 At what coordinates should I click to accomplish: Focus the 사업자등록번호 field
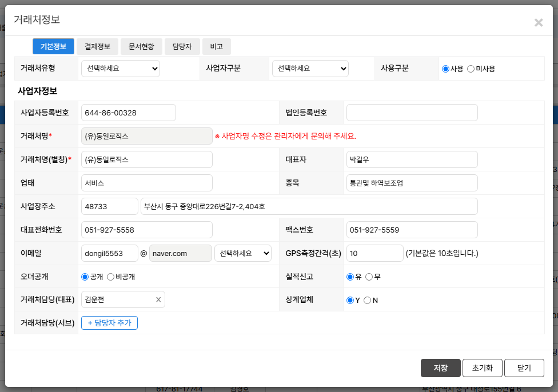coord(129,113)
